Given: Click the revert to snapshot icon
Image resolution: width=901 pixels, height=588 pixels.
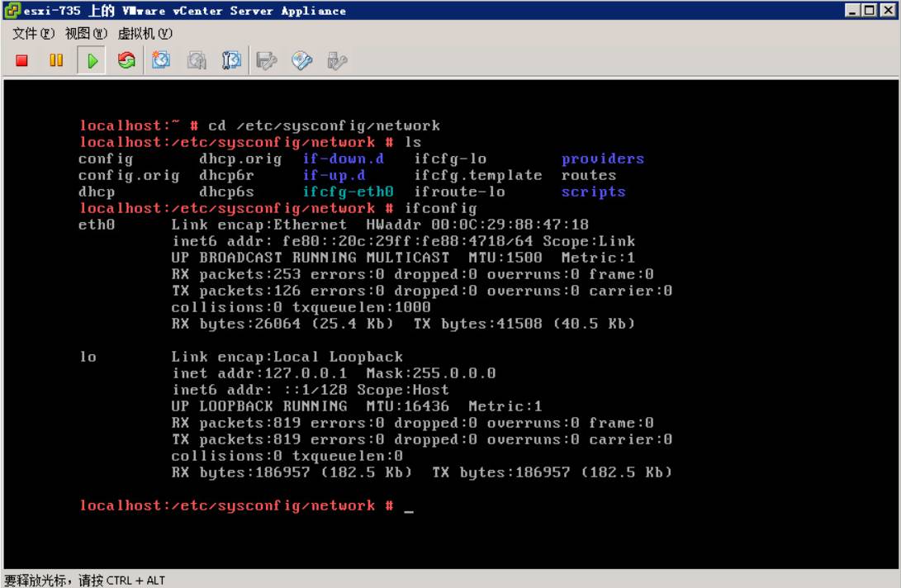Looking at the screenshot, I should click(197, 60).
